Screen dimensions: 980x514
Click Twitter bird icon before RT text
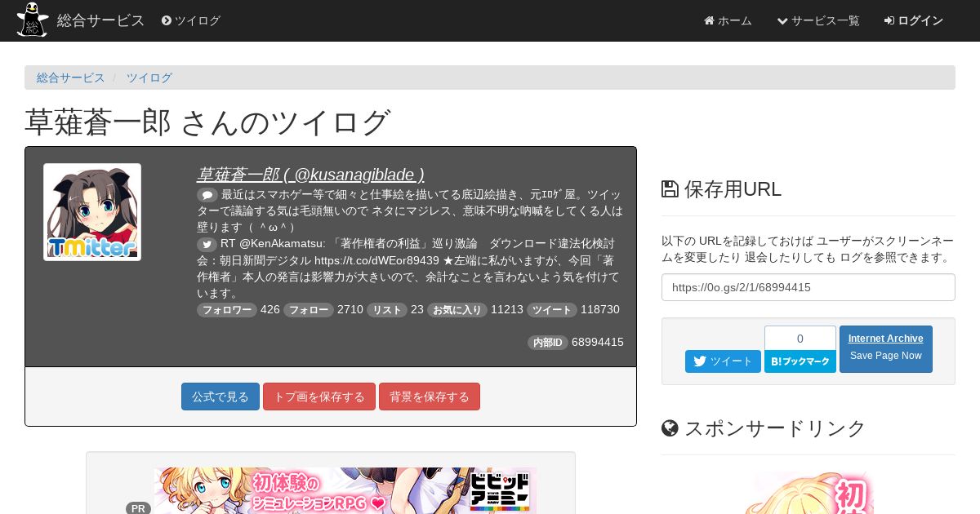(x=207, y=244)
